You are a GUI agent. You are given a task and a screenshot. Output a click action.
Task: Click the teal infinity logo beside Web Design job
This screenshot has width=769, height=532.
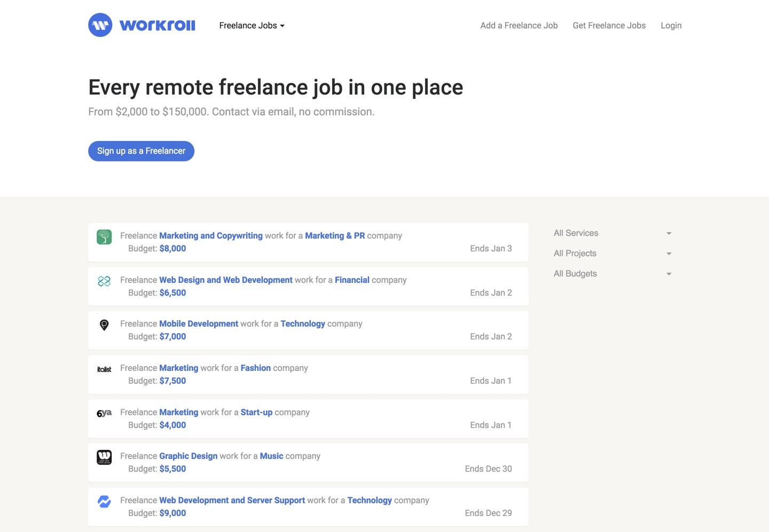coord(104,281)
